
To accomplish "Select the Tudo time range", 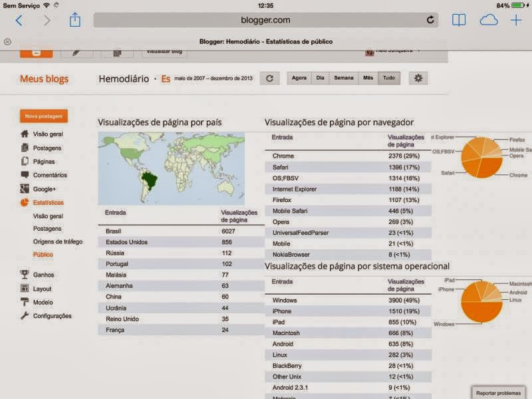I will [389, 78].
